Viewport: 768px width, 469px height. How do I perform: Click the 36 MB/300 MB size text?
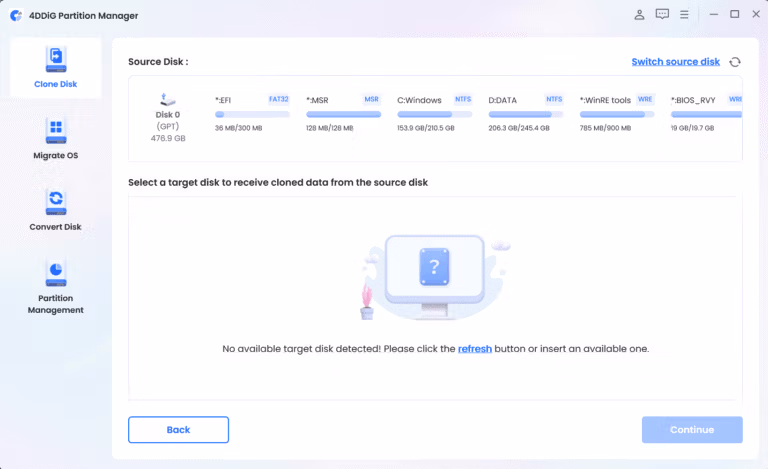click(x=239, y=128)
